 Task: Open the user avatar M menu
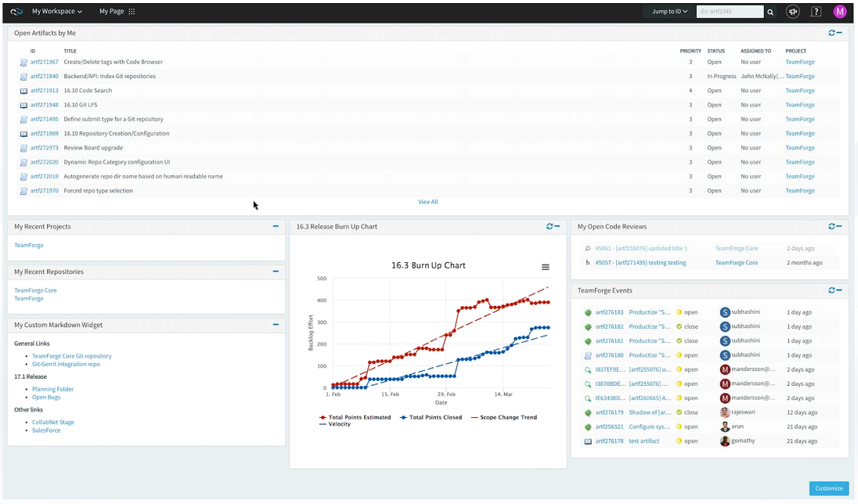pos(840,12)
